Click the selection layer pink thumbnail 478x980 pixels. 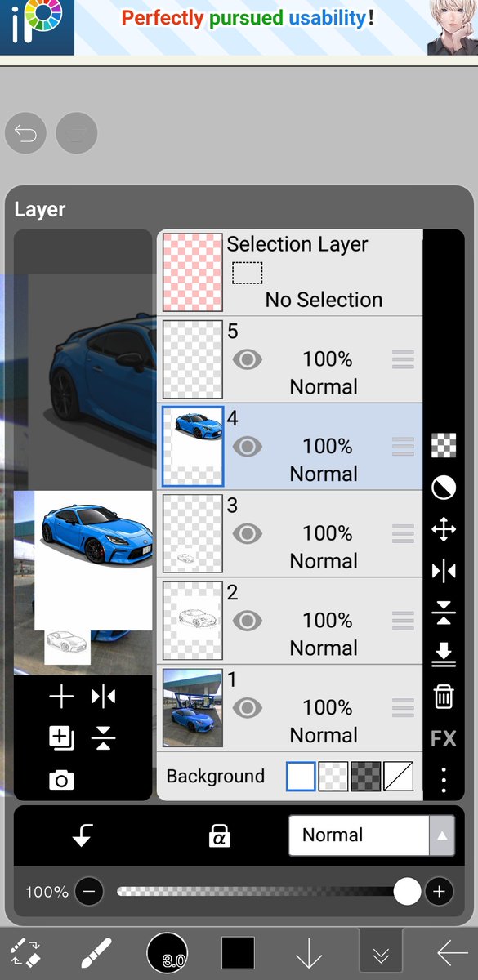(x=193, y=272)
